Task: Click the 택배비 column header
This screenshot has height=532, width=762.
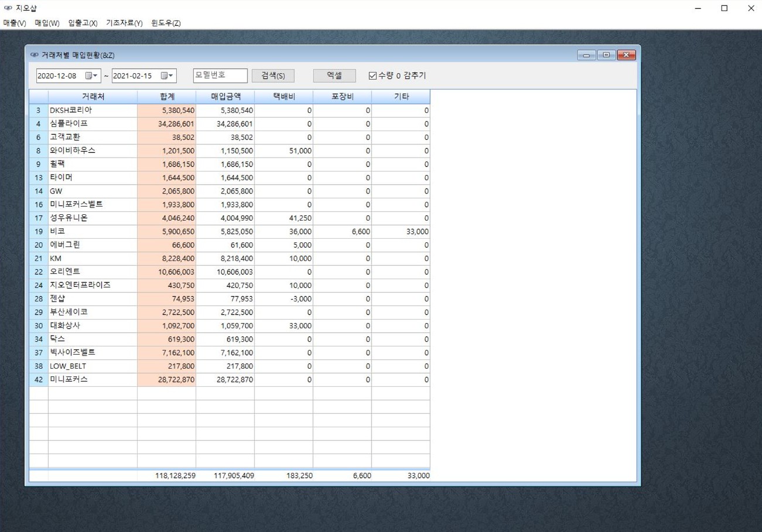Action: tap(283, 97)
